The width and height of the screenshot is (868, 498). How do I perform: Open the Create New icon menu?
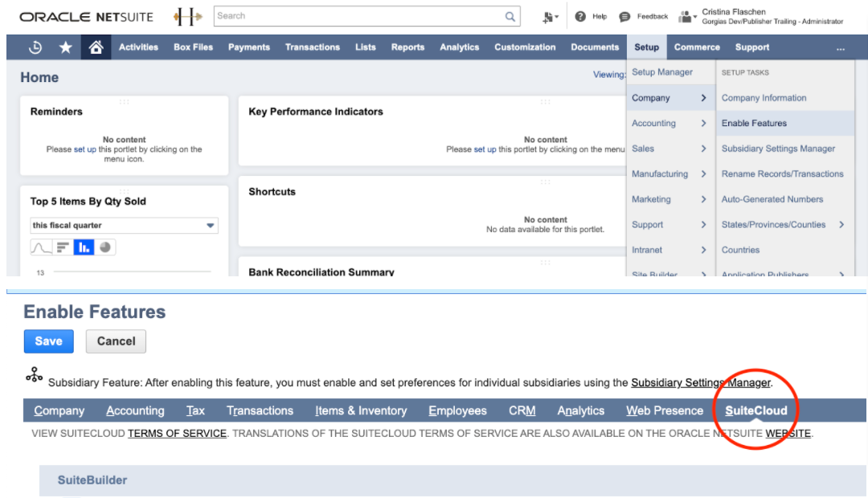(550, 17)
